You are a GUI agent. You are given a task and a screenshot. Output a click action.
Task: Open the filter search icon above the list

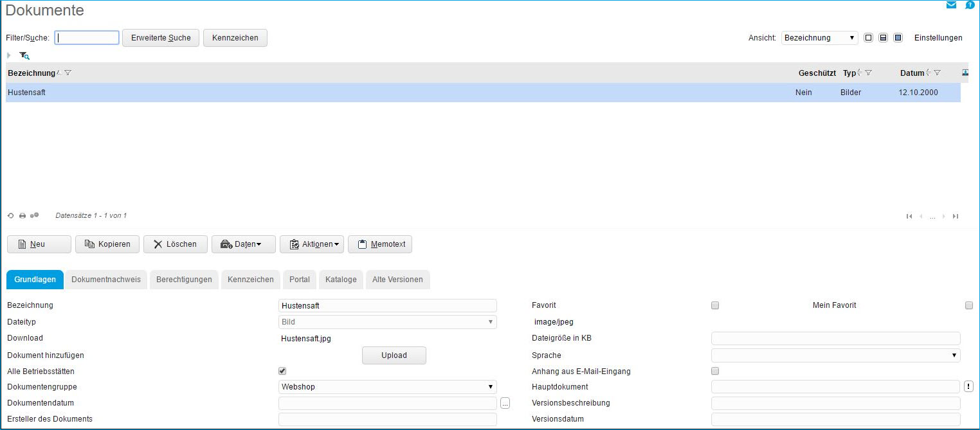click(24, 56)
